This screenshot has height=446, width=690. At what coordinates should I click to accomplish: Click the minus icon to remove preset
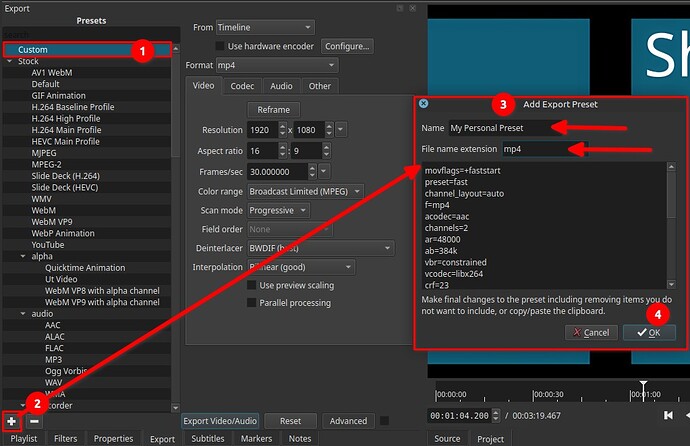click(x=32, y=421)
